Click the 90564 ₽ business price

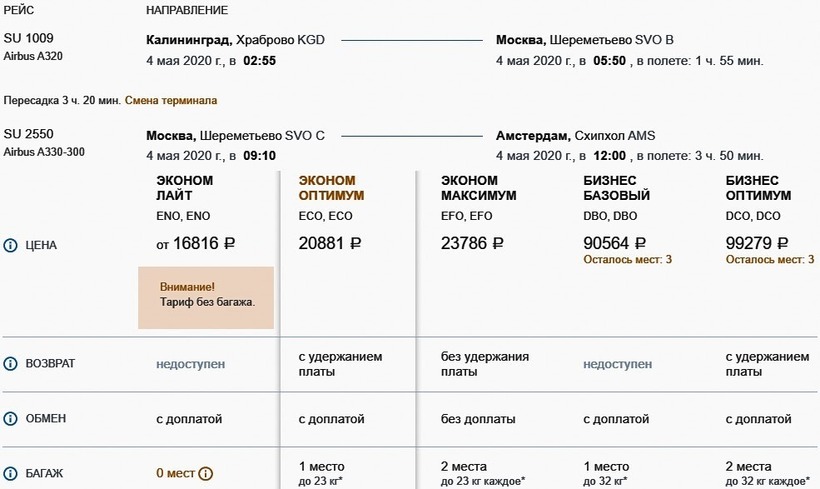(x=615, y=243)
